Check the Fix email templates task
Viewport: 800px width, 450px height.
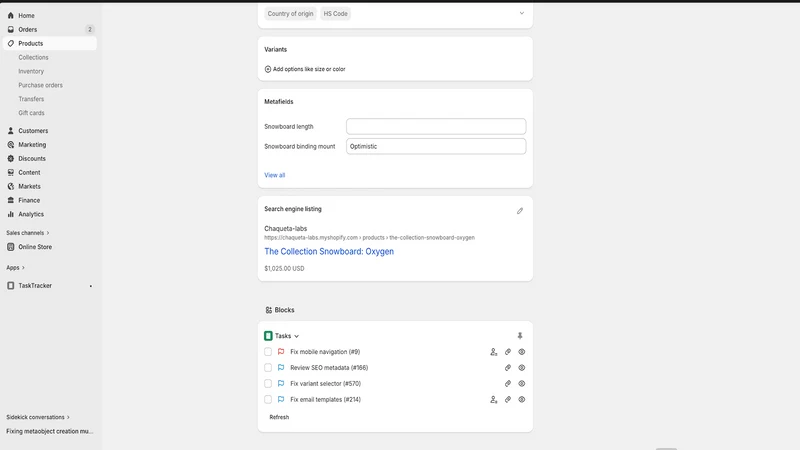[268, 399]
